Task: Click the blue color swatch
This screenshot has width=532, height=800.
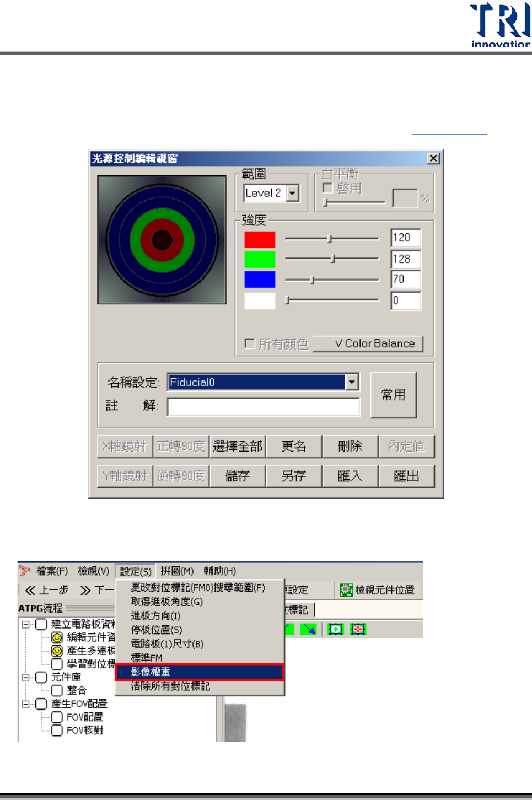Action: click(x=260, y=280)
